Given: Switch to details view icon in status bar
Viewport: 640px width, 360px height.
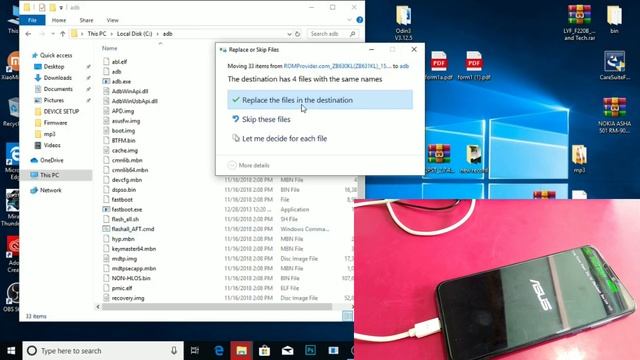Looking at the screenshot, I should (x=347, y=316).
